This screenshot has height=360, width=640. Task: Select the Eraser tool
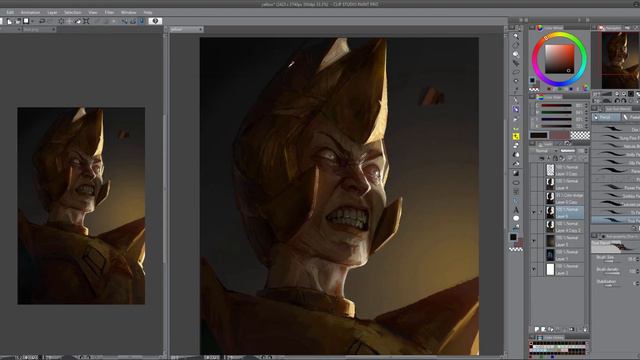click(516, 145)
